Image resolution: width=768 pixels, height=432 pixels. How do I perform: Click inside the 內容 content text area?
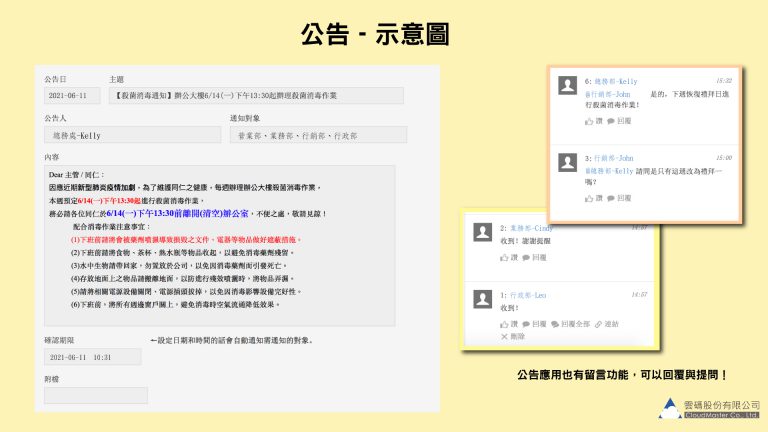[219, 245]
